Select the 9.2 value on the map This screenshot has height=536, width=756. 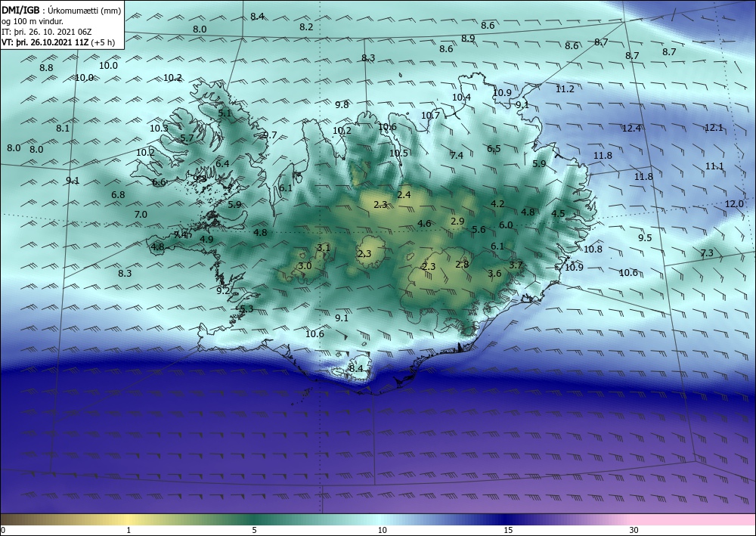point(223,291)
